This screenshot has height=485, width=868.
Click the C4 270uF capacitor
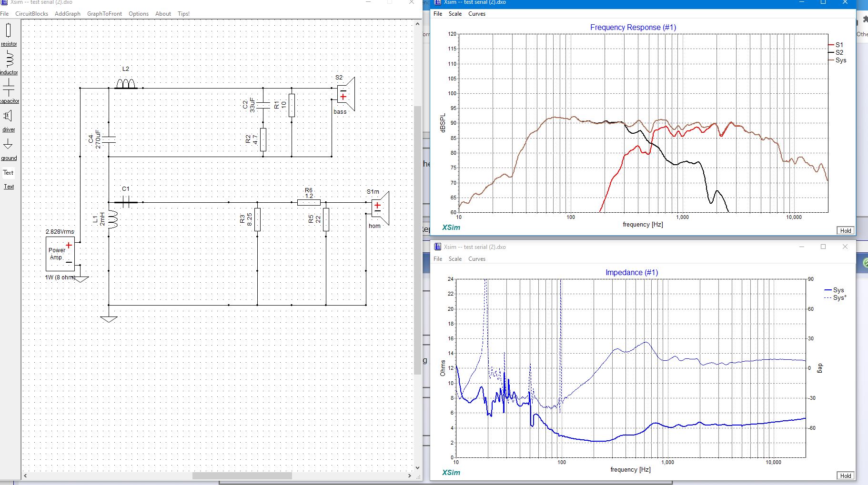point(109,139)
